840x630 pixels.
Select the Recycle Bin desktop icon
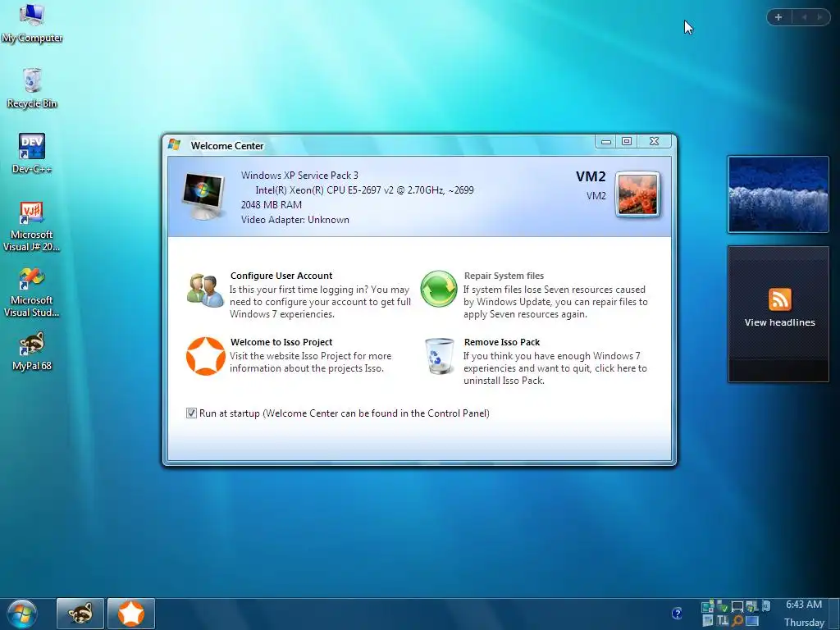[32, 89]
